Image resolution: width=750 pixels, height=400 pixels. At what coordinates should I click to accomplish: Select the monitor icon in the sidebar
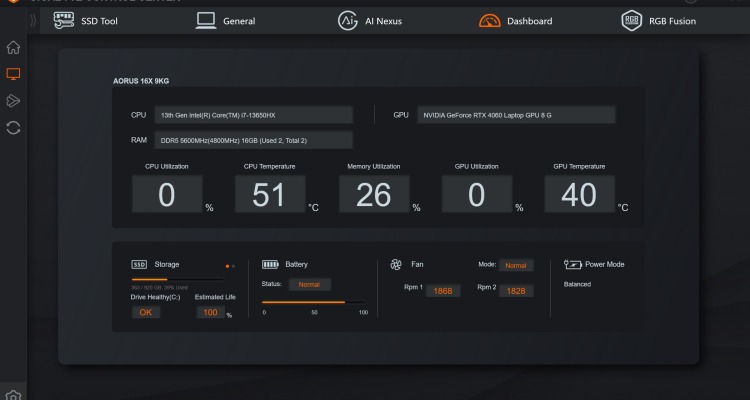click(x=13, y=74)
